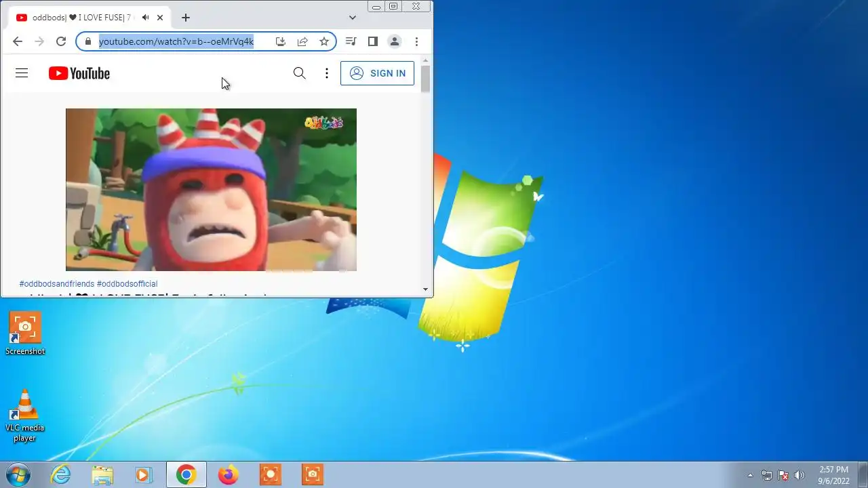Mute tab via the speaker icon

click(x=145, y=18)
